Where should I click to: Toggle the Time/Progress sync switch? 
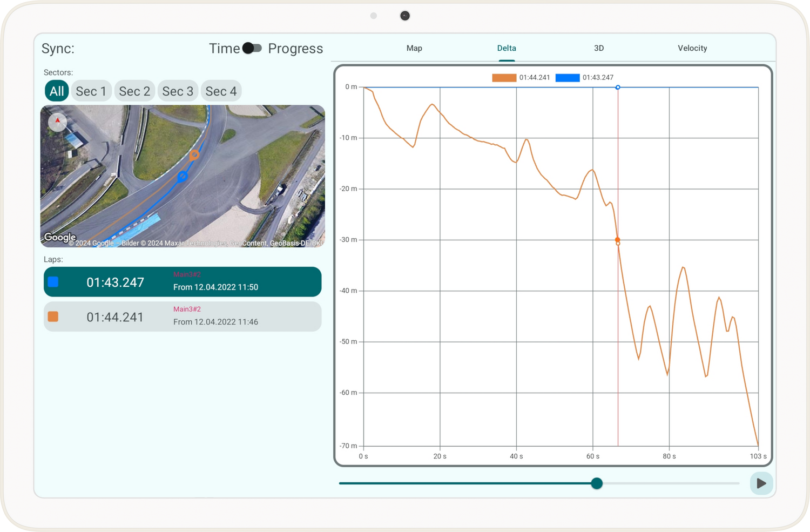click(x=252, y=49)
